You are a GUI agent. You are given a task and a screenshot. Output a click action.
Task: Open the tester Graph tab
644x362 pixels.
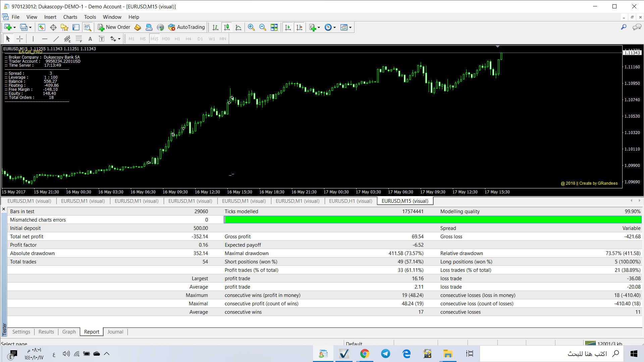(69, 332)
